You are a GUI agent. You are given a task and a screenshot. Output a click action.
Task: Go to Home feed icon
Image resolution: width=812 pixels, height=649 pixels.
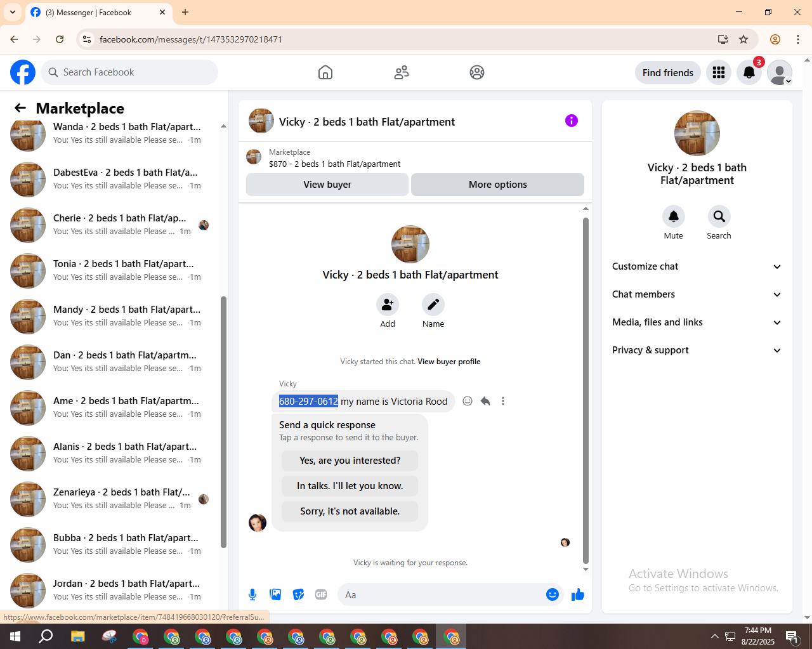(x=325, y=72)
